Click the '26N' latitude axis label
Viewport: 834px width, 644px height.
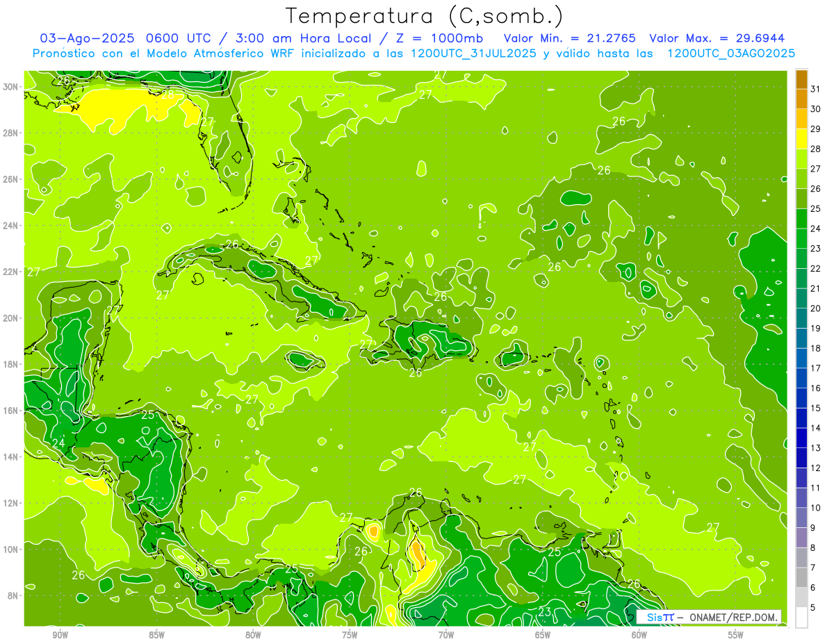click(11, 179)
